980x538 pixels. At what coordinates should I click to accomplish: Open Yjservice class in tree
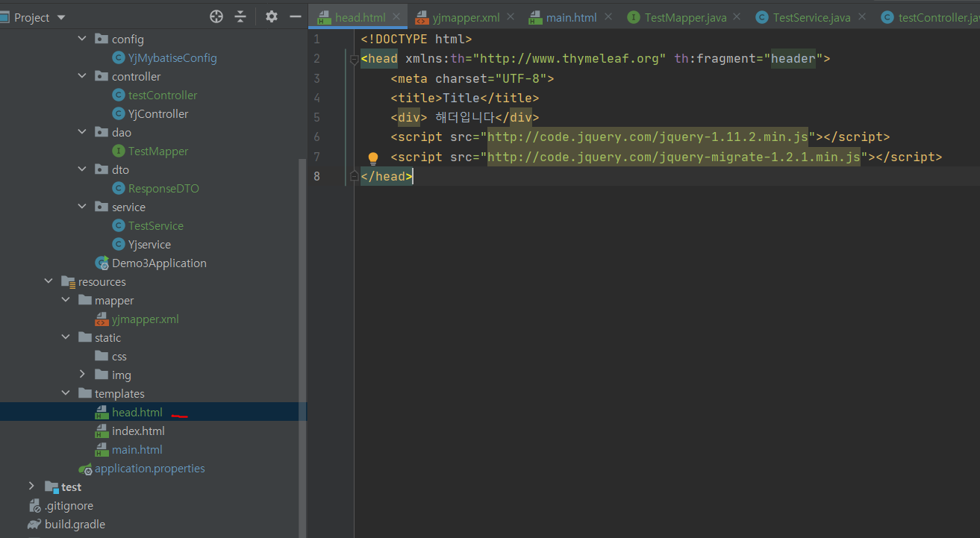coord(149,244)
